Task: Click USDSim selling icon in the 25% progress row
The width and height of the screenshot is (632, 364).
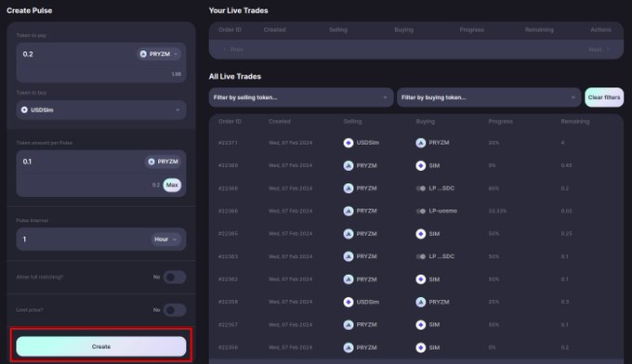Action: (349, 302)
